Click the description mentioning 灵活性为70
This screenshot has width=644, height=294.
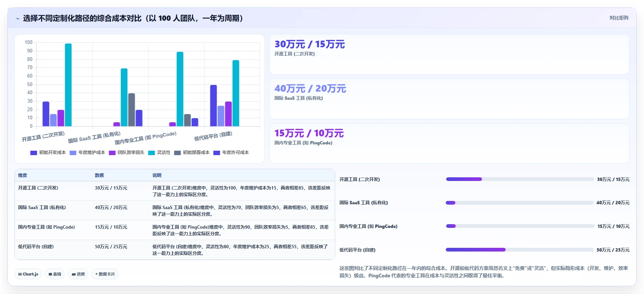click(x=240, y=211)
